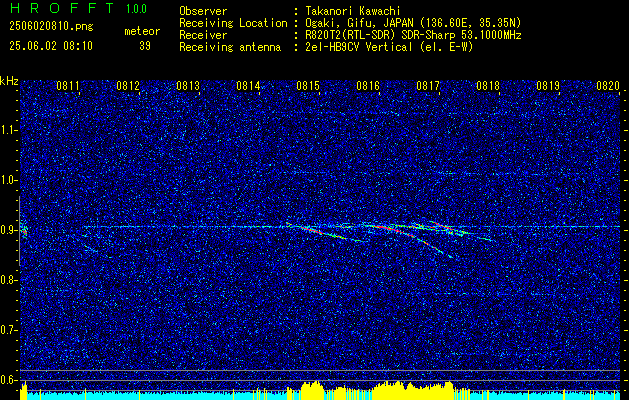629x400 pixels.
Task: Click the observer name Takanori Kawachi
Action: click(x=351, y=11)
